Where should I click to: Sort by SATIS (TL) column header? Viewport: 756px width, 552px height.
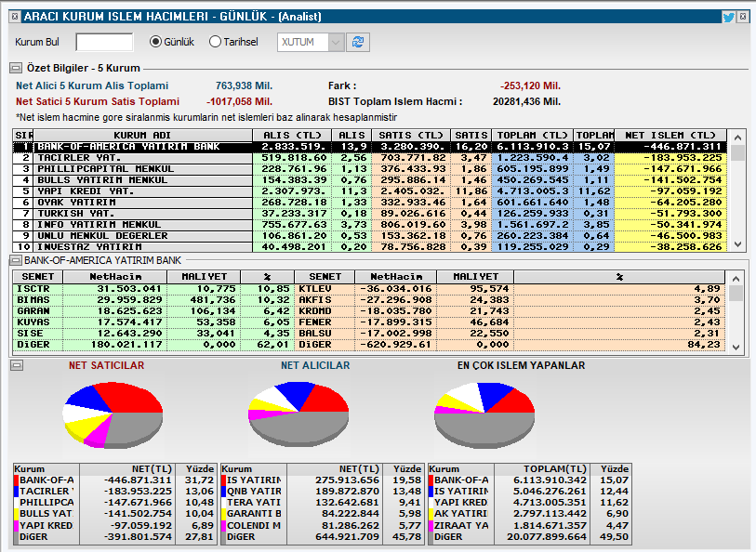click(x=410, y=136)
